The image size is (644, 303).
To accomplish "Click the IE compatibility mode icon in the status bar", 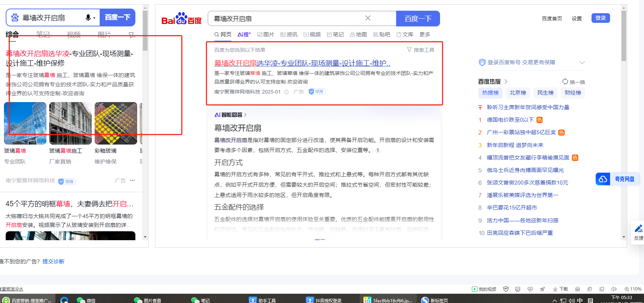I will click(590, 289).
